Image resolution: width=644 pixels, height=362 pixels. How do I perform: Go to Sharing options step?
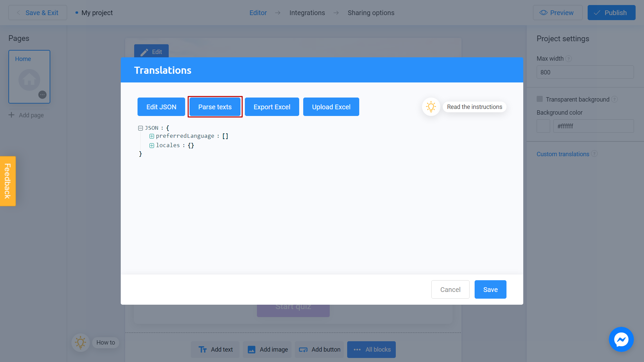[371, 13]
